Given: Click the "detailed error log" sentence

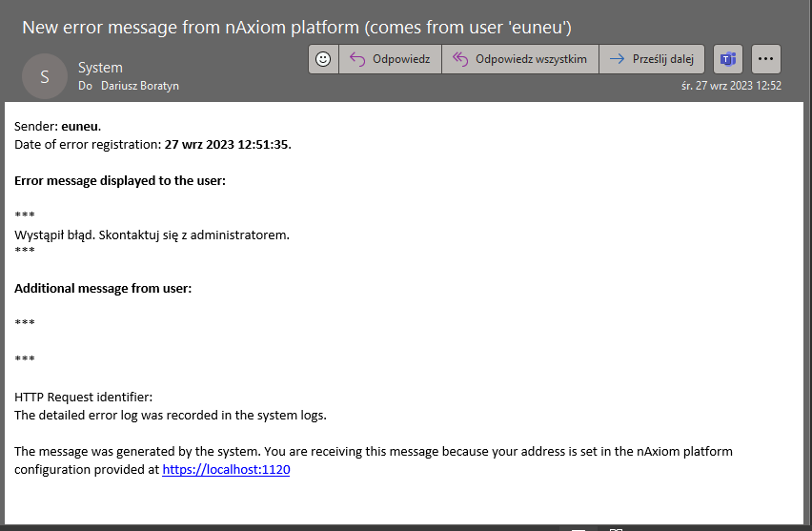Looking at the screenshot, I should [x=171, y=415].
